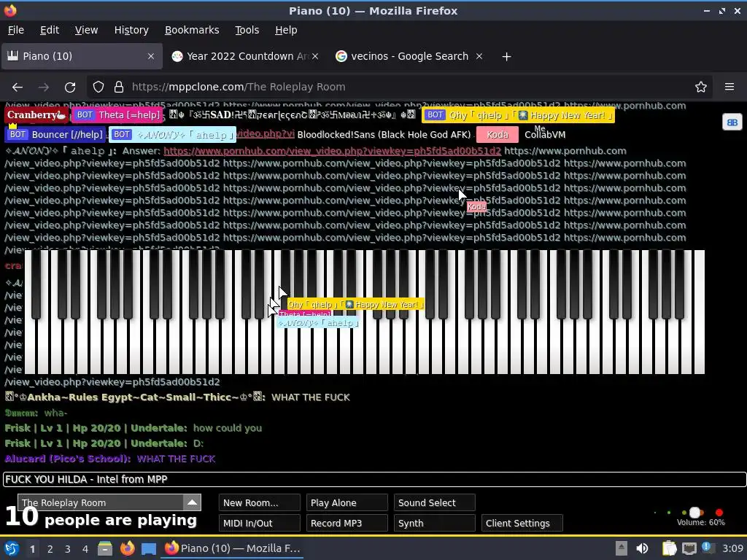The image size is (747, 560).
Task: Open MIDI In/Out settings
Action: (x=260, y=524)
